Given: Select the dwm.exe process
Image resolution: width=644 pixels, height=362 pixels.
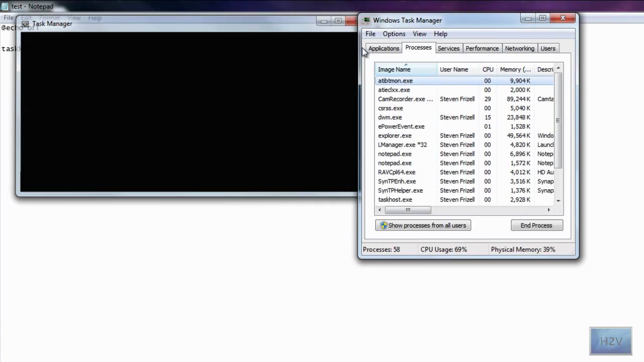Looking at the screenshot, I should [x=464, y=117].
